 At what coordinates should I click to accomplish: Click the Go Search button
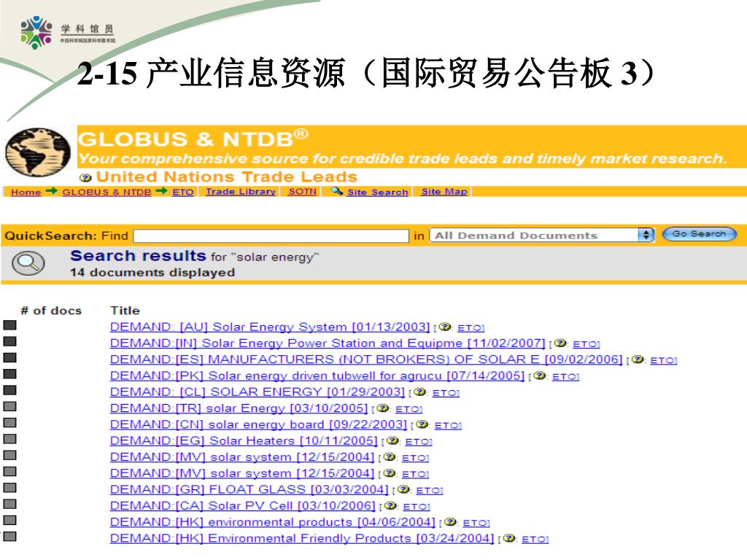(x=699, y=234)
